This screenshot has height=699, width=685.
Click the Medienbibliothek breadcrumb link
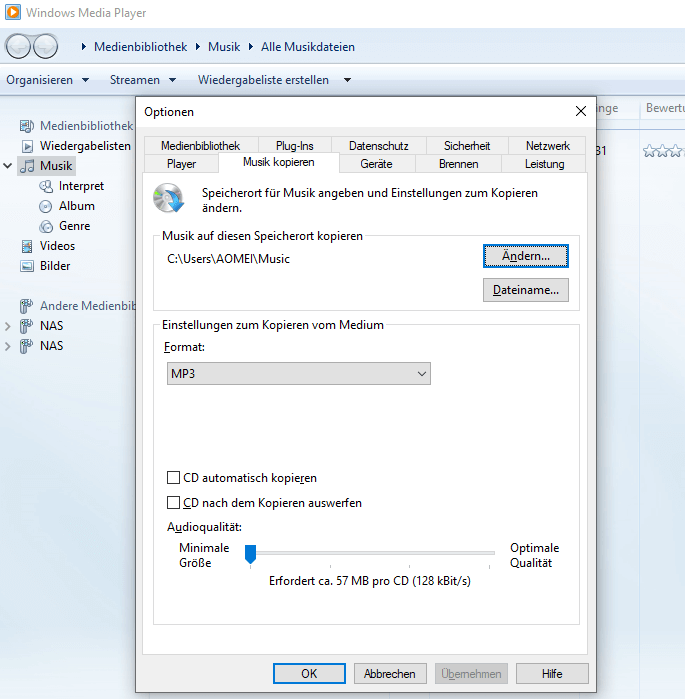click(140, 47)
